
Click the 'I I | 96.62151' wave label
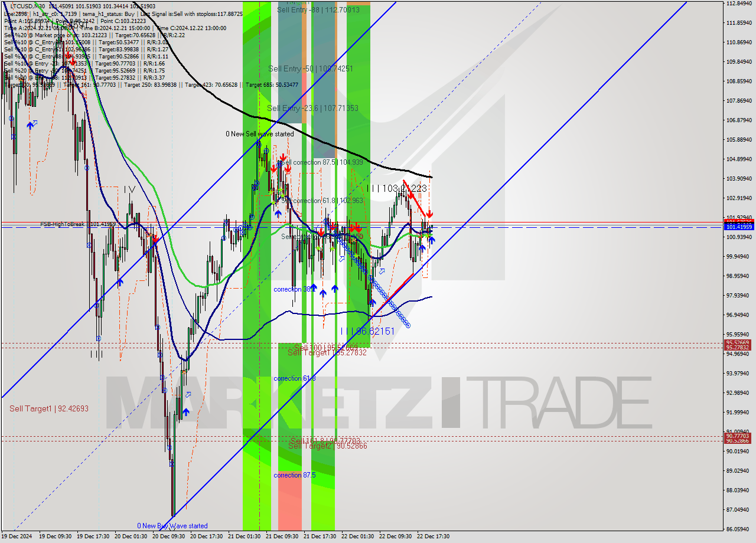point(367,331)
